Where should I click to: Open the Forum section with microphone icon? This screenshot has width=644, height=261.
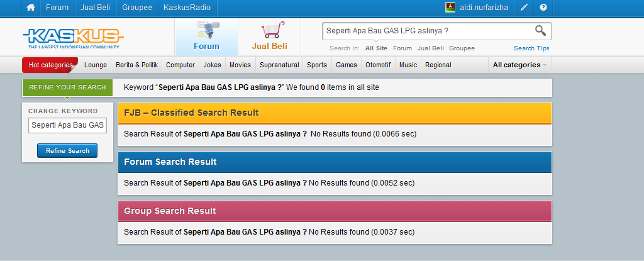206,37
